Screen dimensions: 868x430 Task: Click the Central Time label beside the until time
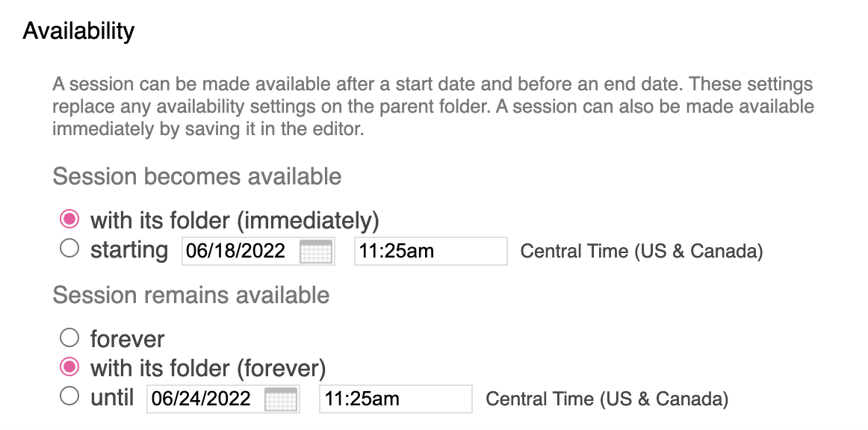[x=607, y=399]
